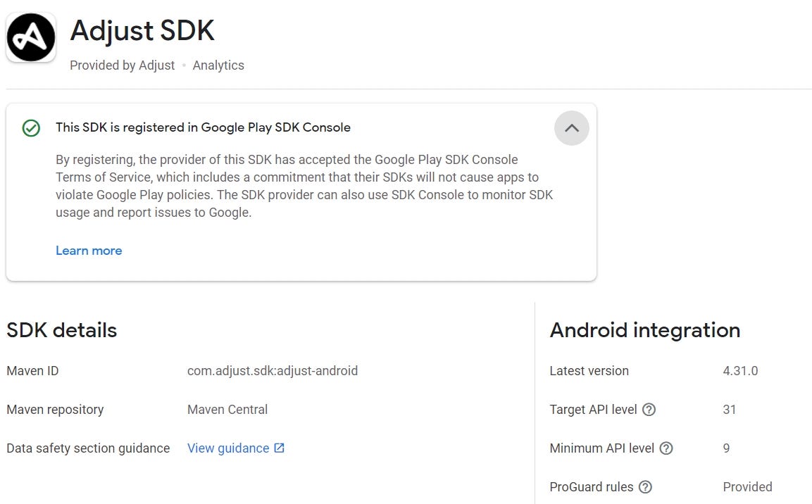The height and width of the screenshot is (504, 812).
Task: Collapse the SDK Console registration notice
Action: click(571, 128)
